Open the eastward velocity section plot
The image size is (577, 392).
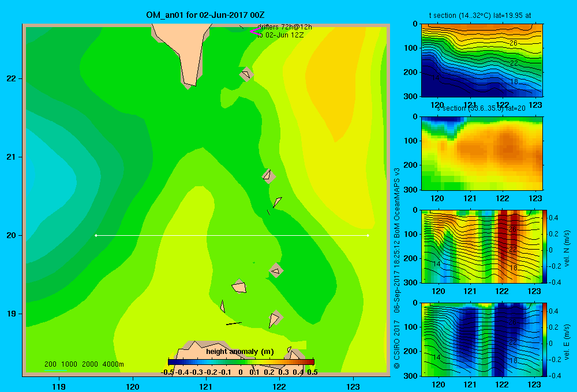pos(482,340)
